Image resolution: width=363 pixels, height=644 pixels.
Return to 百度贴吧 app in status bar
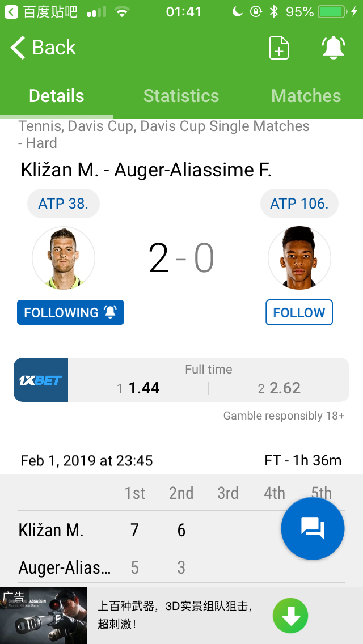(43, 11)
